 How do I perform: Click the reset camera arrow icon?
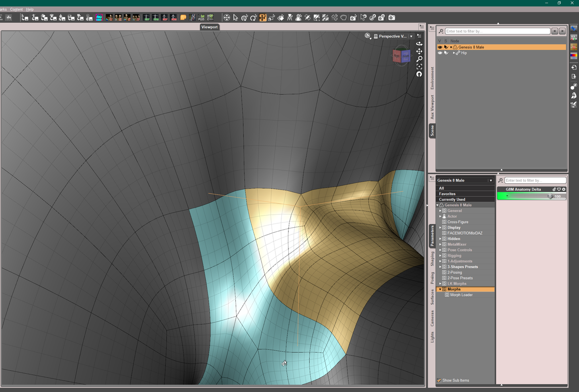[419, 74]
